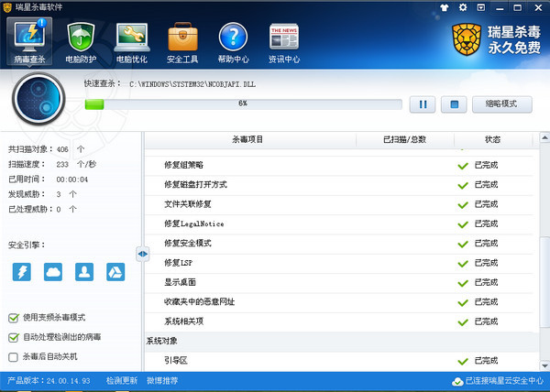Select the 修复安全模式 row
The width and height of the screenshot is (550, 392).
click(339, 244)
